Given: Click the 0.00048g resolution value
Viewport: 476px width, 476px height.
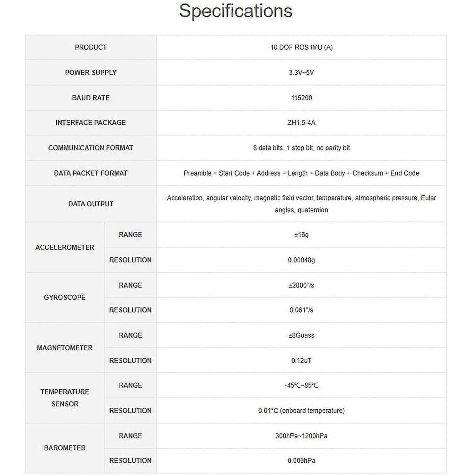Looking at the screenshot, I should [x=301, y=260].
